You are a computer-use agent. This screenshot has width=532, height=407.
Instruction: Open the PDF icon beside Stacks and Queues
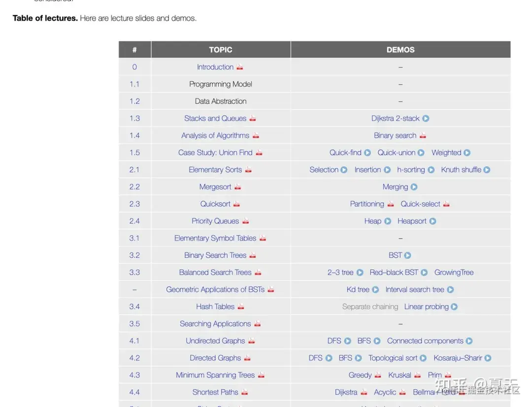253,118
